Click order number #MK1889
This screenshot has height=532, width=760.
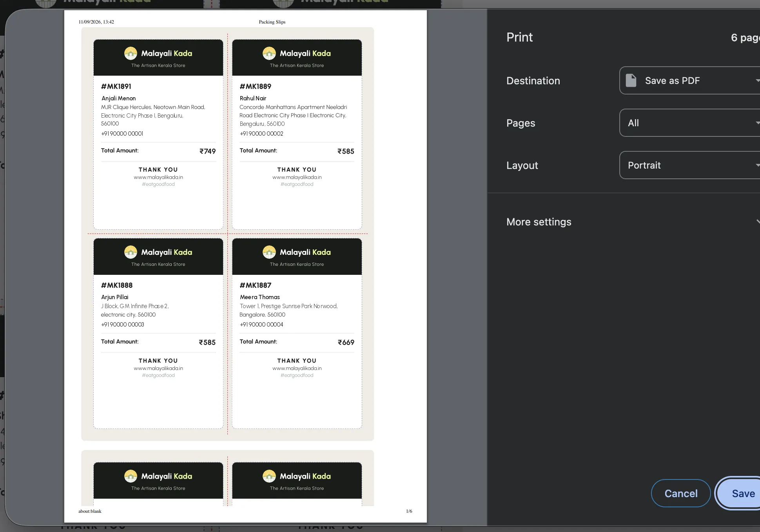(x=255, y=86)
